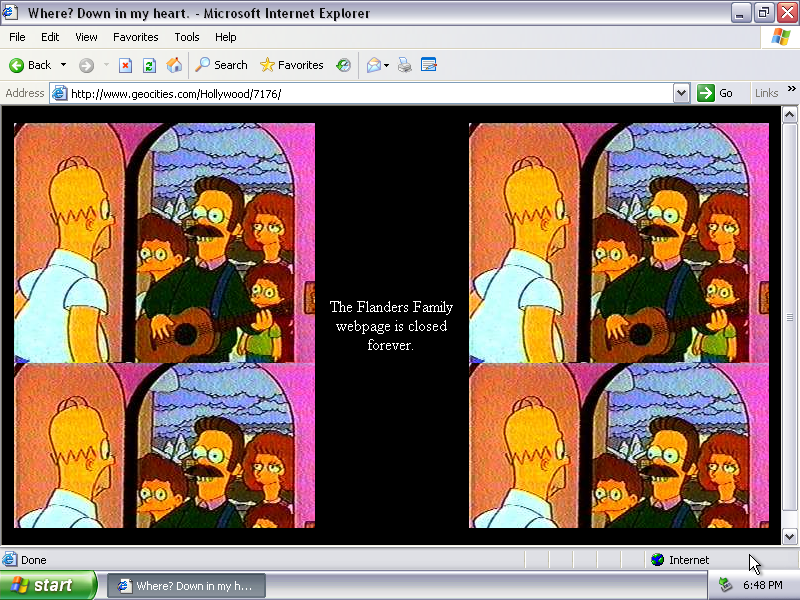Click the Back navigation button
800x600 pixels.
[x=30, y=65]
